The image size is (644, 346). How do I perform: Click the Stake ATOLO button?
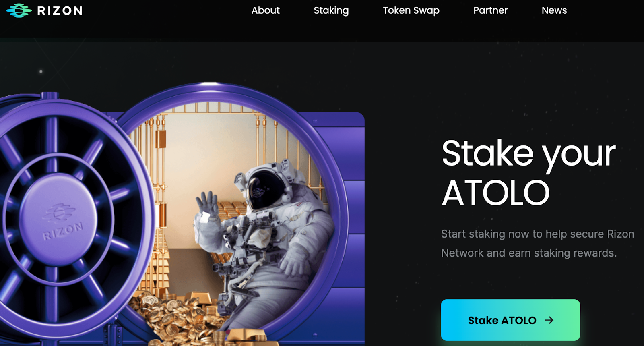click(510, 320)
